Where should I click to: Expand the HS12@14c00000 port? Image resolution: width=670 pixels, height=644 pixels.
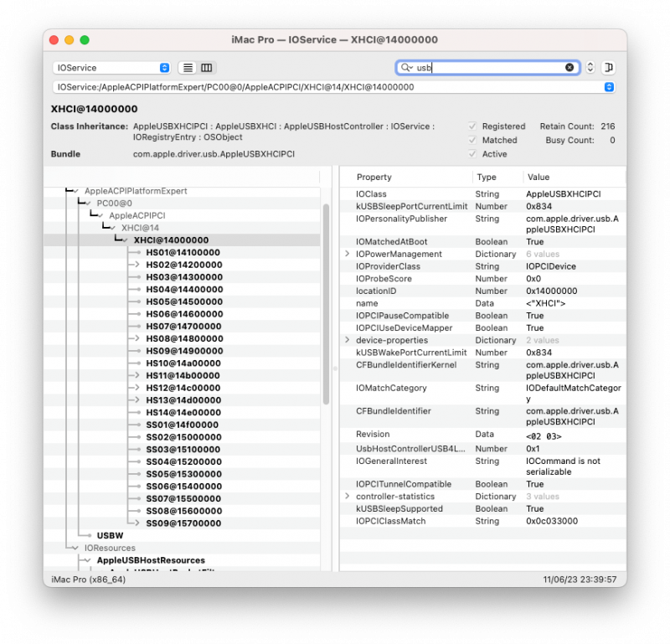pyautogui.click(x=137, y=388)
